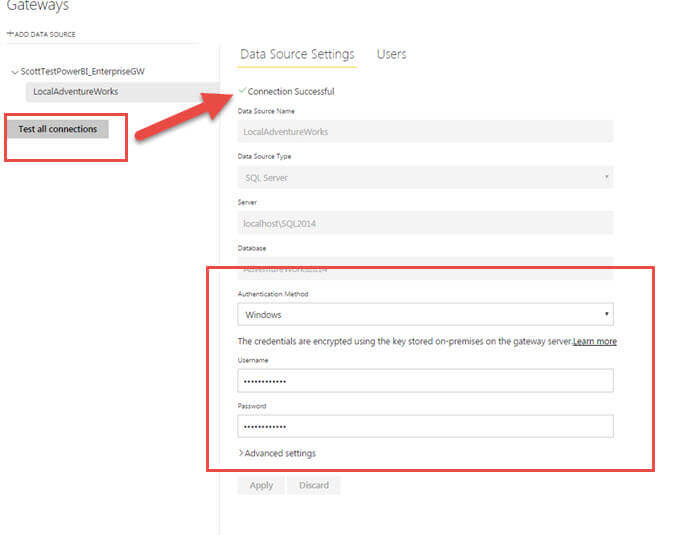Click the Connection Successful checkmark icon
The height and width of the screenshot is (535, 700).
coord(242,91)
